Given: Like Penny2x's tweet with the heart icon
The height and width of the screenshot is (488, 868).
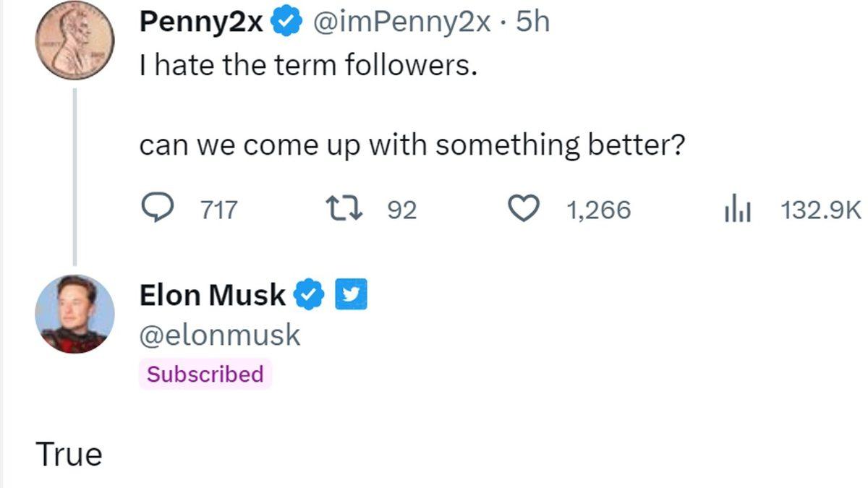Looking at the screenshot, I should click(x=524, y=207).
